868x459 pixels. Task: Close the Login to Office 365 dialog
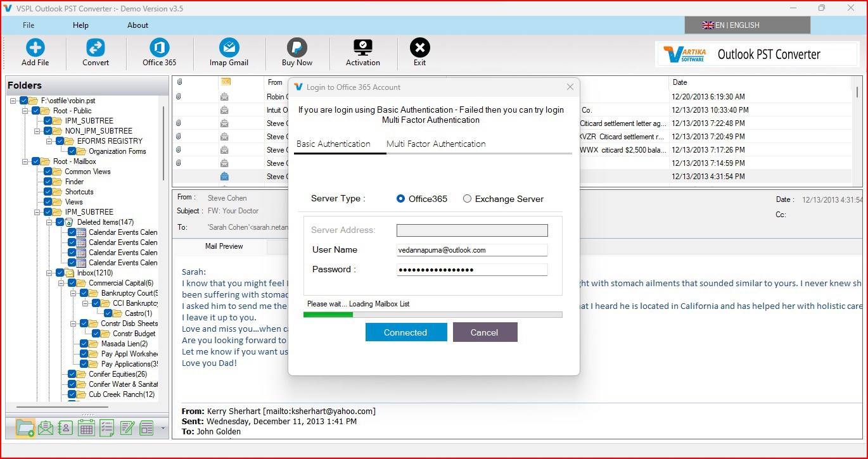570,87
